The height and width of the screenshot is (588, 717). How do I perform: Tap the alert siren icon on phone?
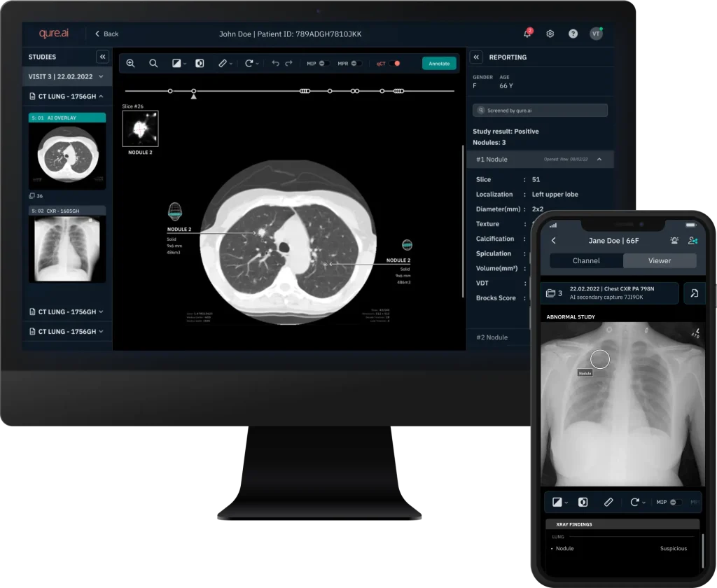(674, 240)
